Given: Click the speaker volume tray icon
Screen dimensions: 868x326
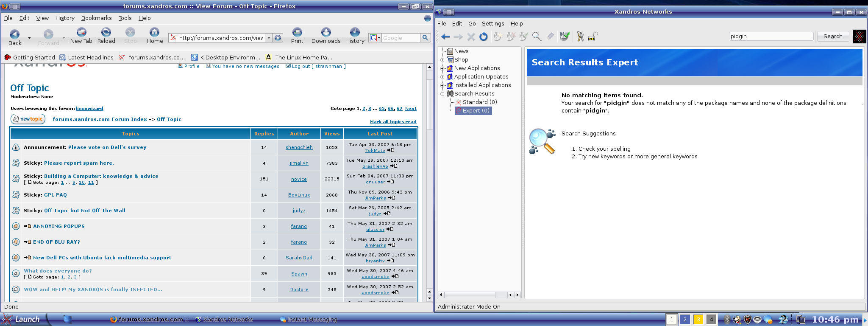Looking at the screenshot, I should (x=757, y=320).
